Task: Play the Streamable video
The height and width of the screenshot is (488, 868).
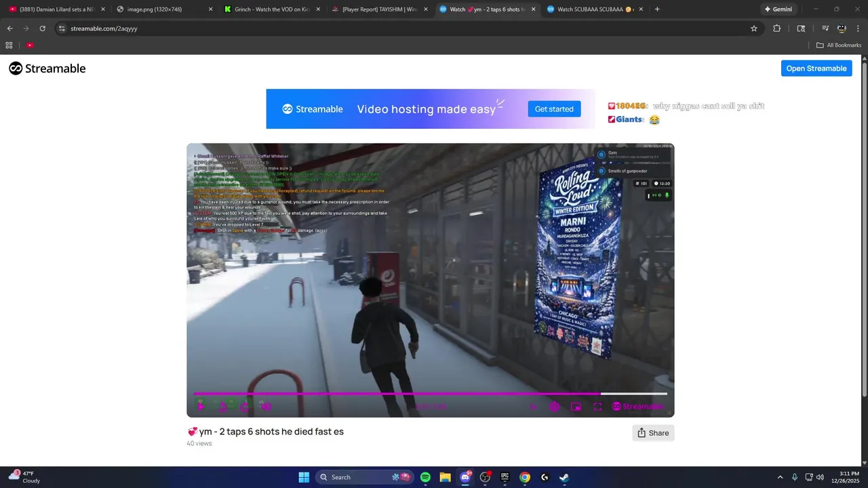Action: coord(201,407)
